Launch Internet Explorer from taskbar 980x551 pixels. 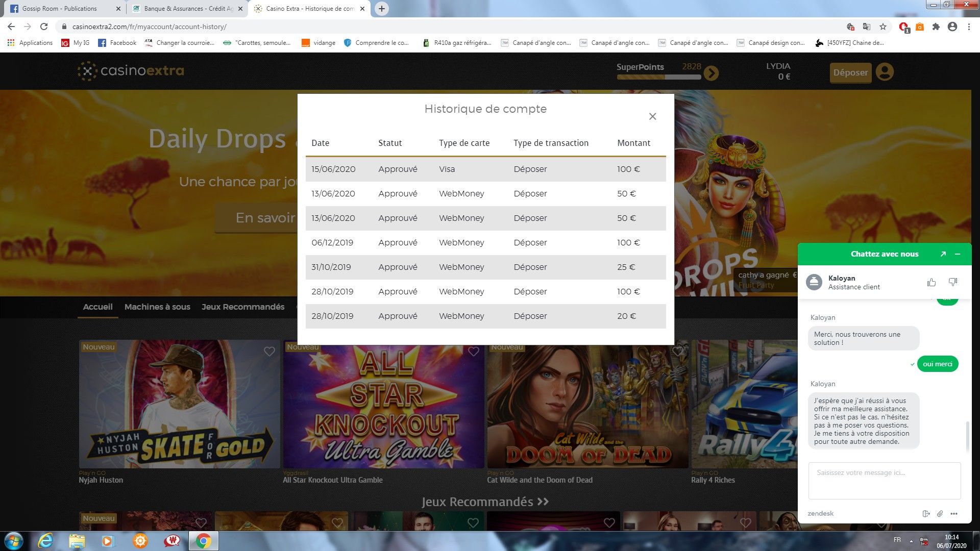pyautogui.click(x=45, y=541)
